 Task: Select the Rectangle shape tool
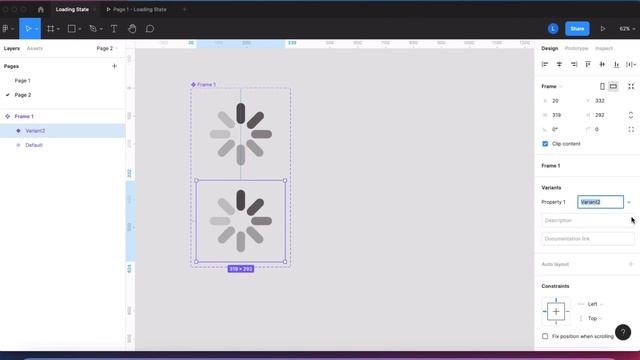[x=71, y=29]
